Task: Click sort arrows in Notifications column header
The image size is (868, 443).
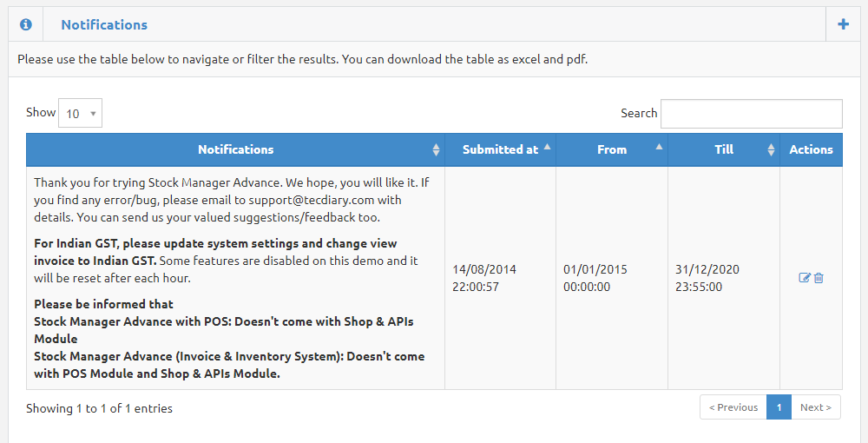Action: click(436, 149)
